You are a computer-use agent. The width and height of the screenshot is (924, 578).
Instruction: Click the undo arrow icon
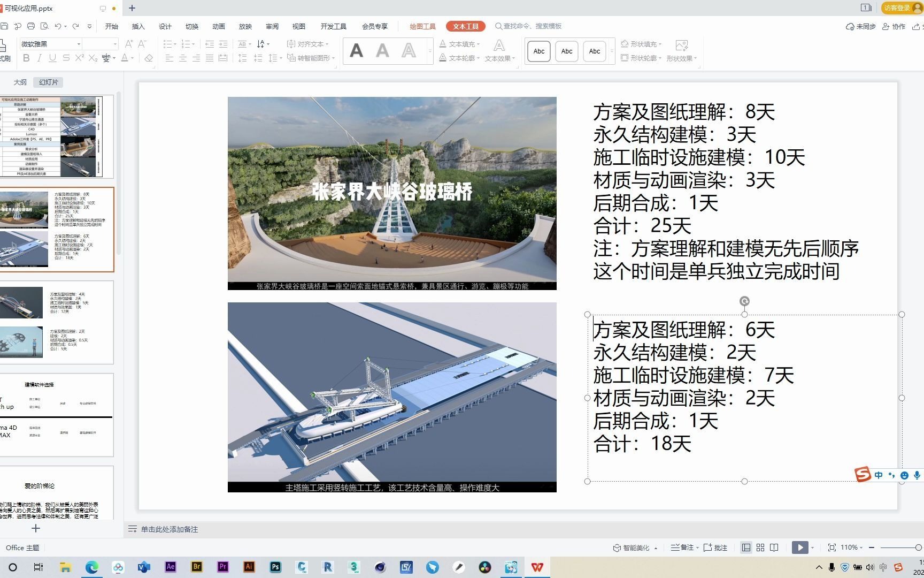click(x=58, y=26)
